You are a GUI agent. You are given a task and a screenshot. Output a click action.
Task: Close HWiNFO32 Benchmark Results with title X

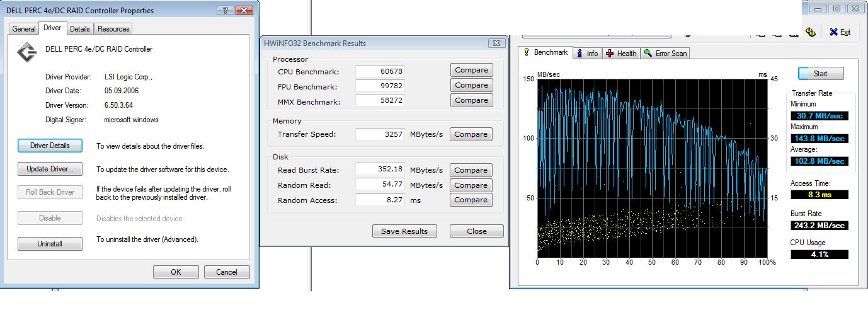496,43
